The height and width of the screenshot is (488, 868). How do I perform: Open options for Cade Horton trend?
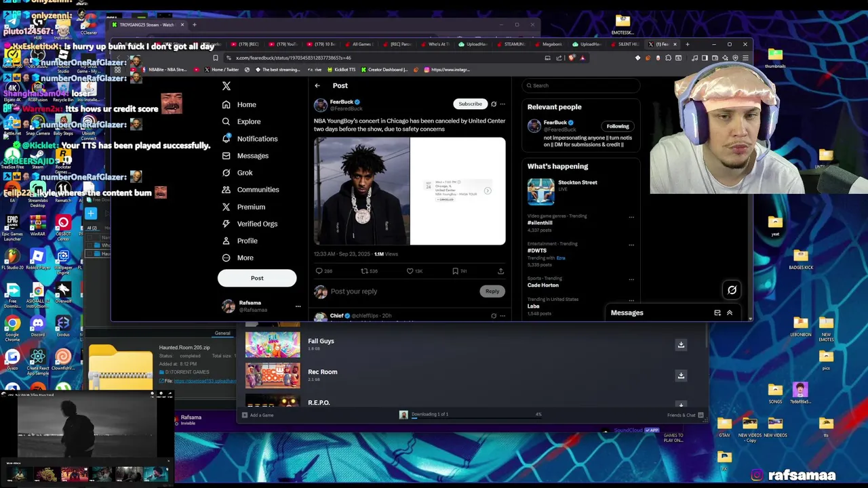pyautogui.click(x=631, y=280)
